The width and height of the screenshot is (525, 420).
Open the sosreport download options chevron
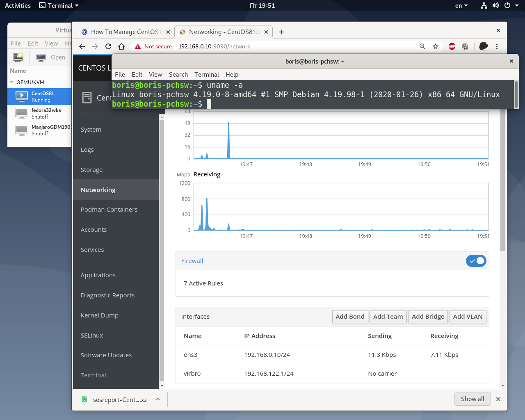pyautogui.click(x=158, y=399)
